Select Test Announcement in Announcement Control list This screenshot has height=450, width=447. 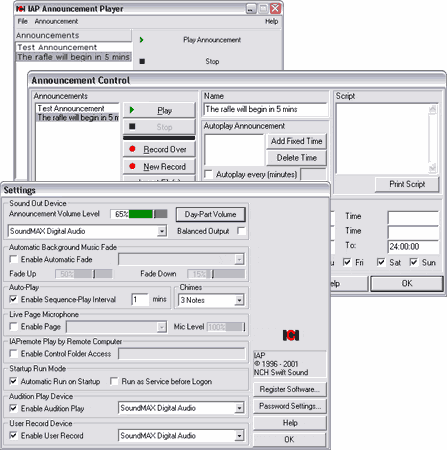point(77,108)
